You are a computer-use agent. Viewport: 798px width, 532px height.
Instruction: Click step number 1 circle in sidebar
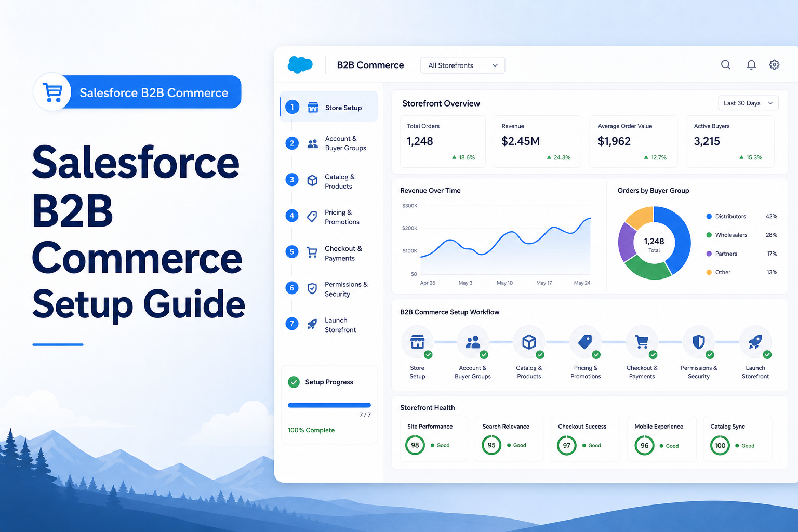click(292, 107)
